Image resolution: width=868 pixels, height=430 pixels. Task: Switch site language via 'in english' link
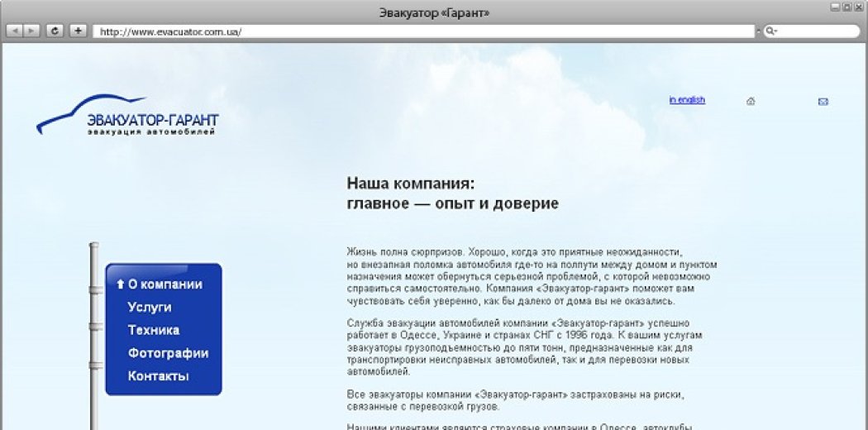click(x=687, y=100)
